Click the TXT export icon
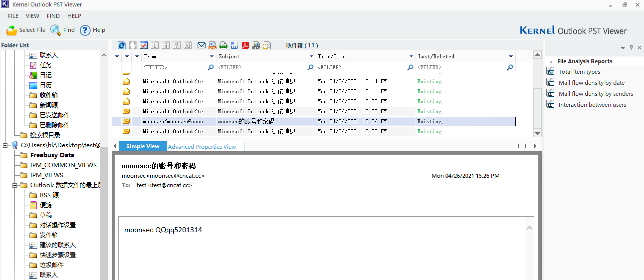This screenshot has height=280, width=644. tap(223, 45)
